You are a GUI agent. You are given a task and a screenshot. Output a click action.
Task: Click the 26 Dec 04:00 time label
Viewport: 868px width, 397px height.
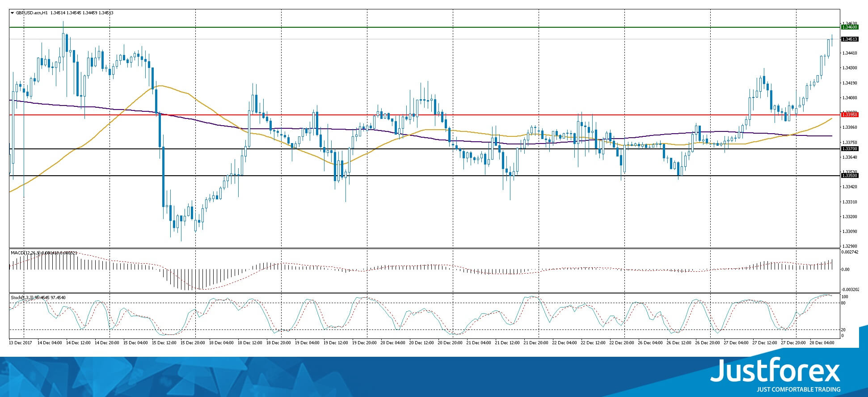650,343
